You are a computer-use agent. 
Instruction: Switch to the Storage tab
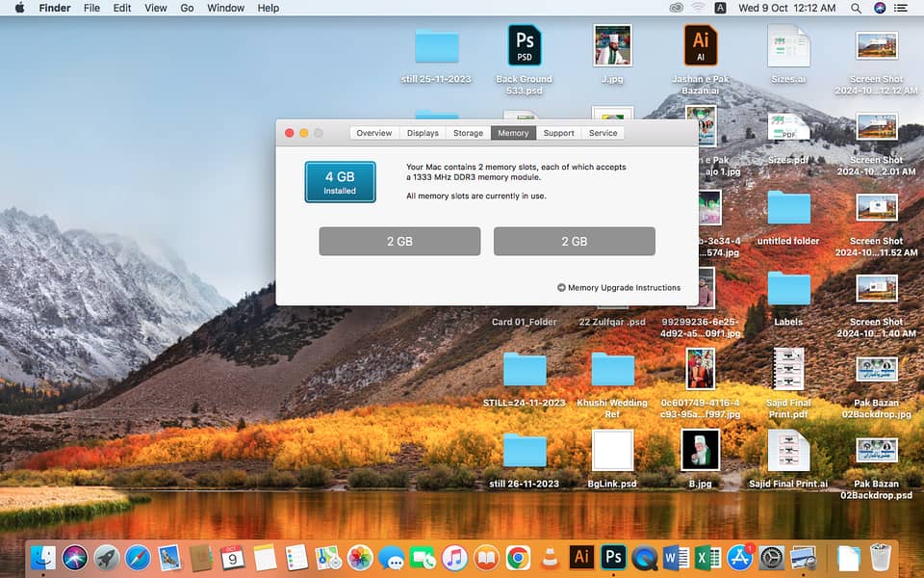468,133
